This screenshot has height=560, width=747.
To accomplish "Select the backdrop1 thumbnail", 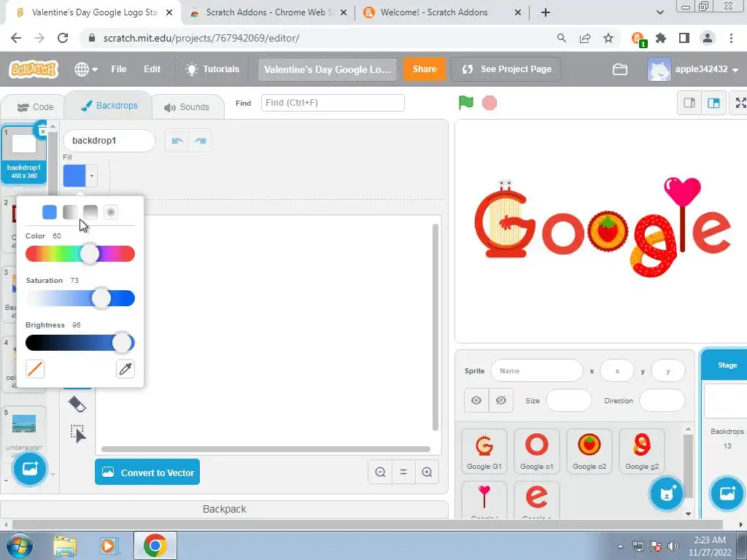I will click(24, 155).
